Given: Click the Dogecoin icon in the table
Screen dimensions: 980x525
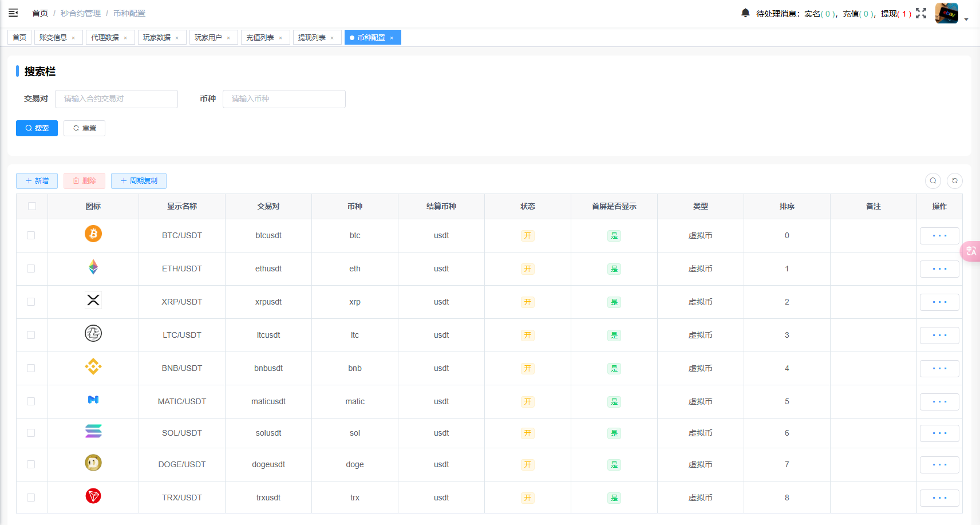Looking at the screenshot, I should pyautogui.click(x=93, y=463).
